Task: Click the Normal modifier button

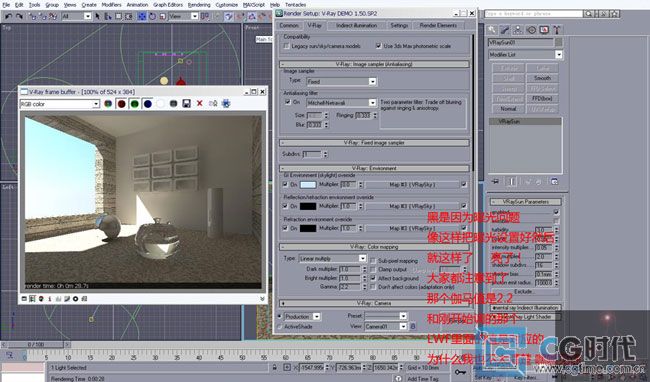Action: (x=508, y=109)
